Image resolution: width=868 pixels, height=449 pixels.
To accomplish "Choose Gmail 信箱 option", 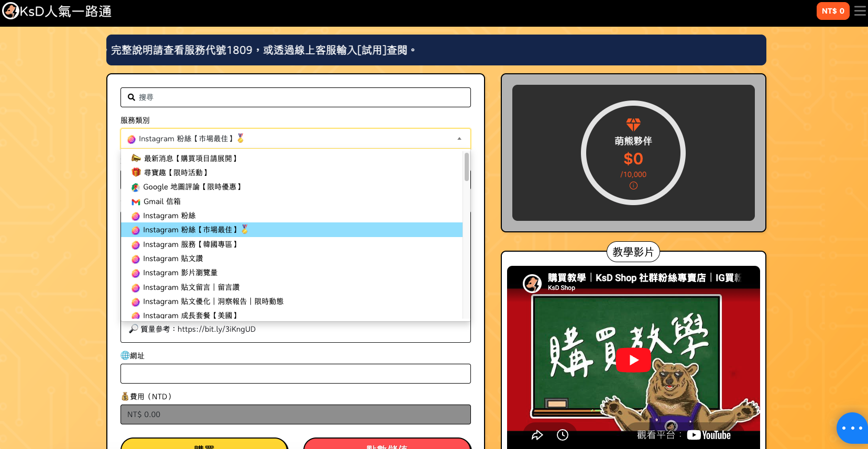I will 292,201.
